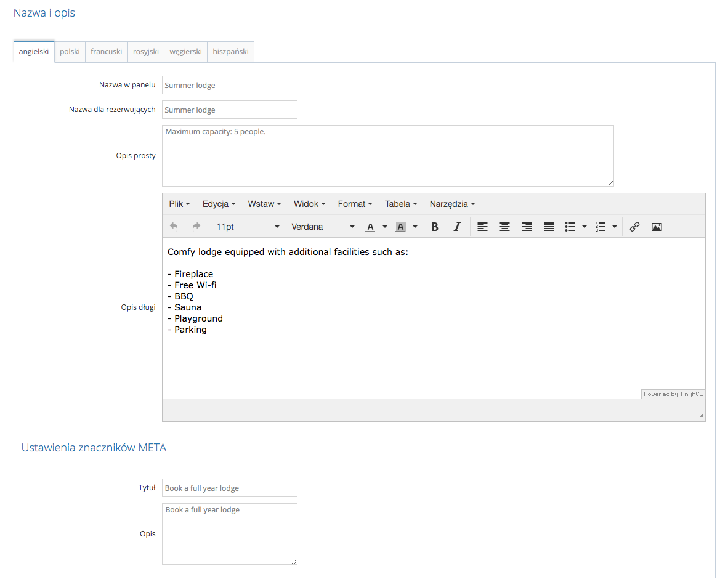Image resolution: width=728 pixels, height=587 pixels.
Task: Click the Nazwa w panelu field
Action: point(229,85)
